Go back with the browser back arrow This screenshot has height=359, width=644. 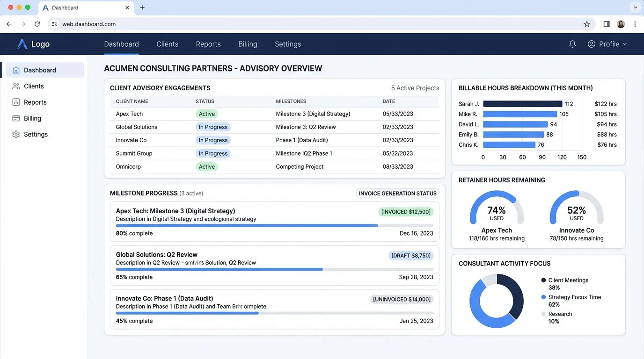click(9, 24)
